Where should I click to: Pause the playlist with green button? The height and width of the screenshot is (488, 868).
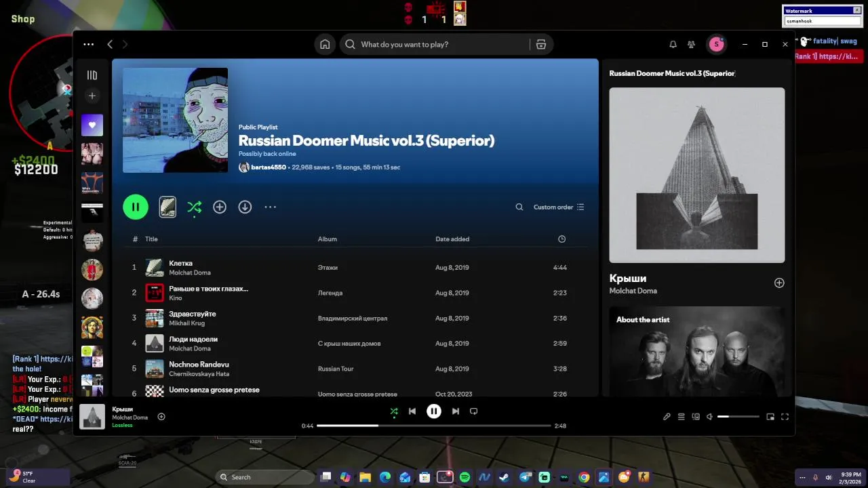(x=136, y=207)
